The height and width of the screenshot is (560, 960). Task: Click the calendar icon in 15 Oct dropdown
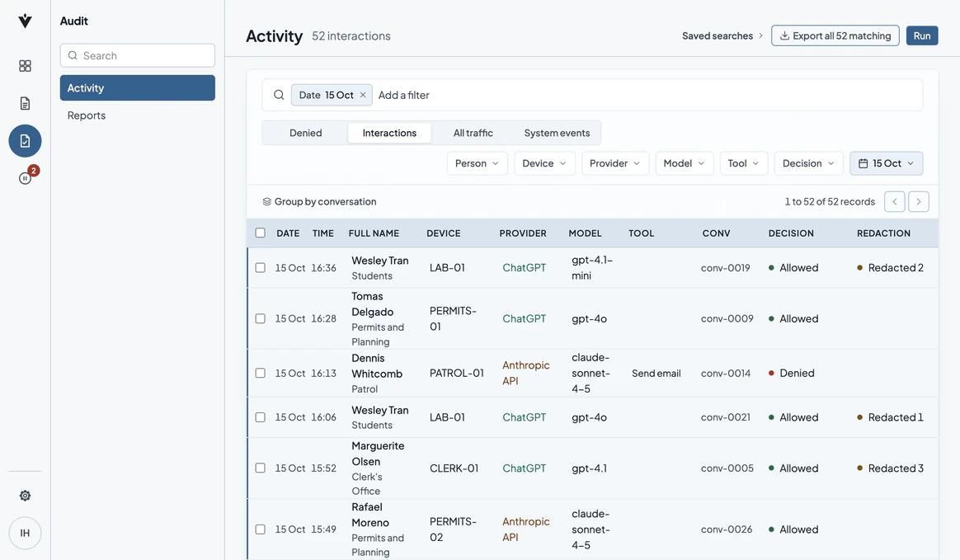point(864,163)
